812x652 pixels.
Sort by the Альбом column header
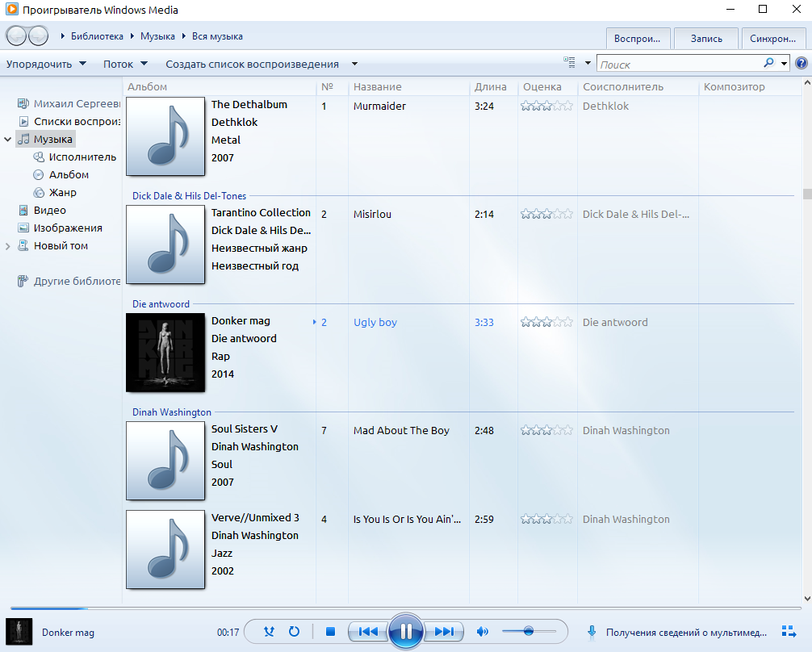[220, 86]
